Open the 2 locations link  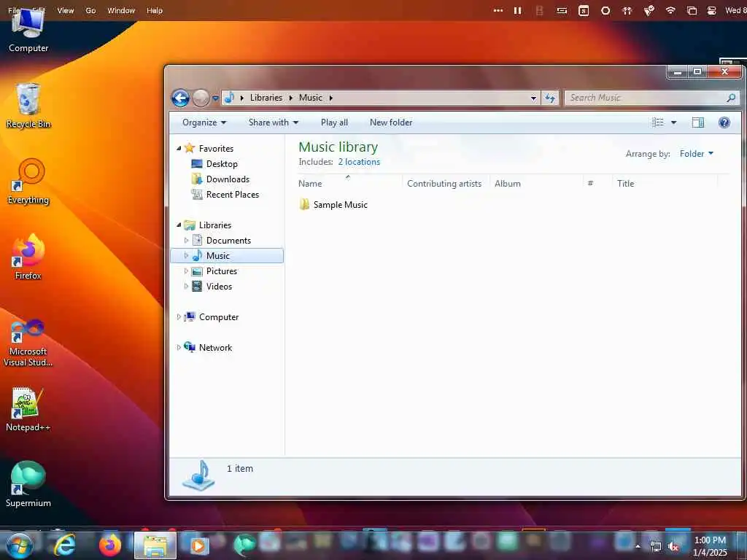click(x=359, y=162)
